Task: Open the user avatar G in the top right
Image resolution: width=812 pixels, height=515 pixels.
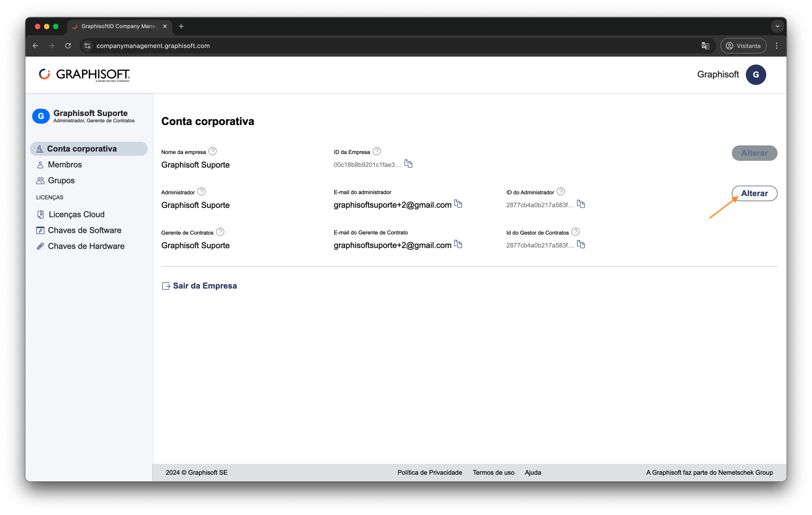Action: coord(756,75)
